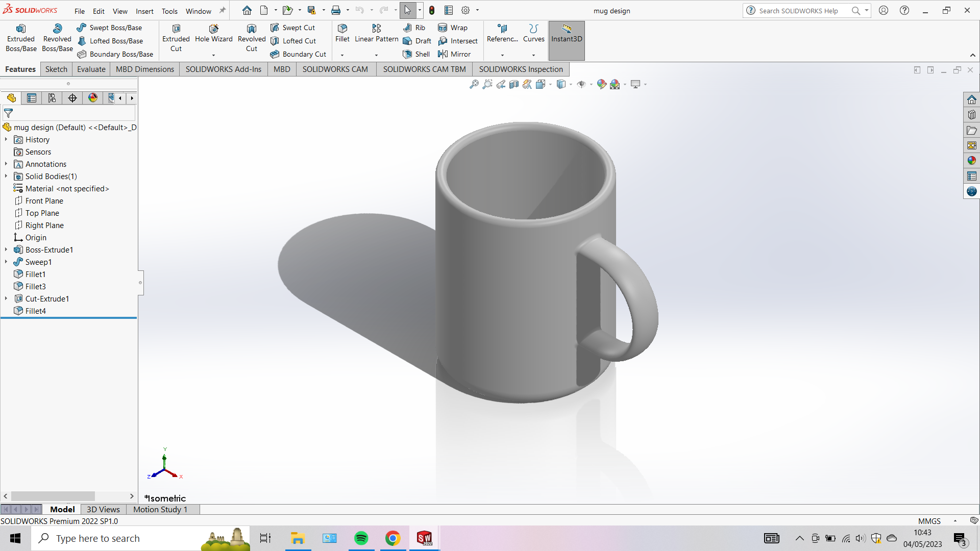980x551 pixels.
Task: Expand the Boss-Extrude1 feature
Action: 6,249
